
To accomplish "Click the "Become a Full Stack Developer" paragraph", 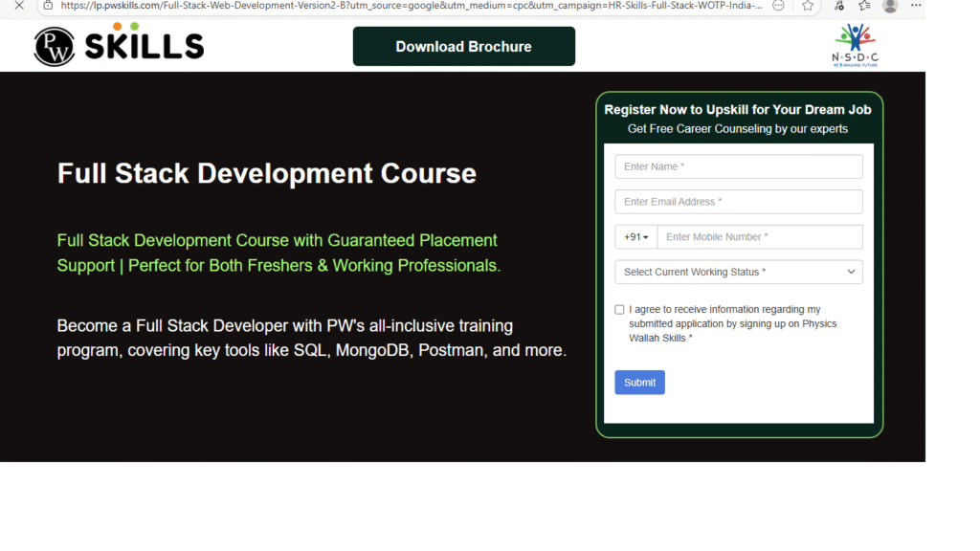I will pos(312,338).
